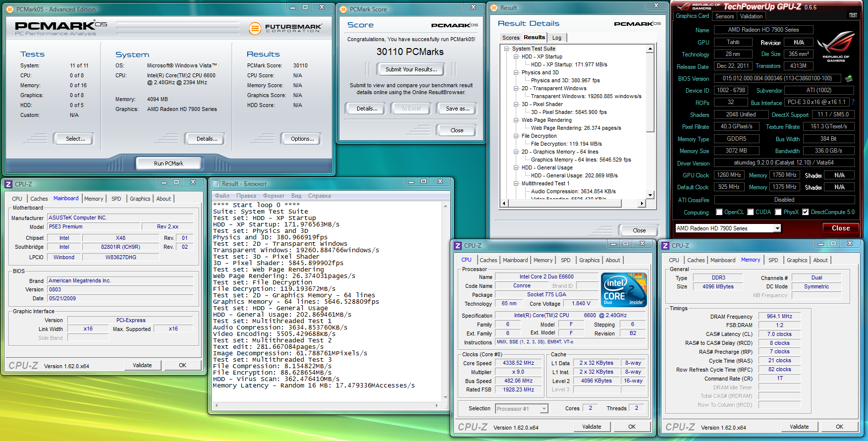Image resolution: width=868 pixels, height=441 pixels.
Task: Collapse the 3D - Pixel Shader node
Action: (x=516, y=104)
